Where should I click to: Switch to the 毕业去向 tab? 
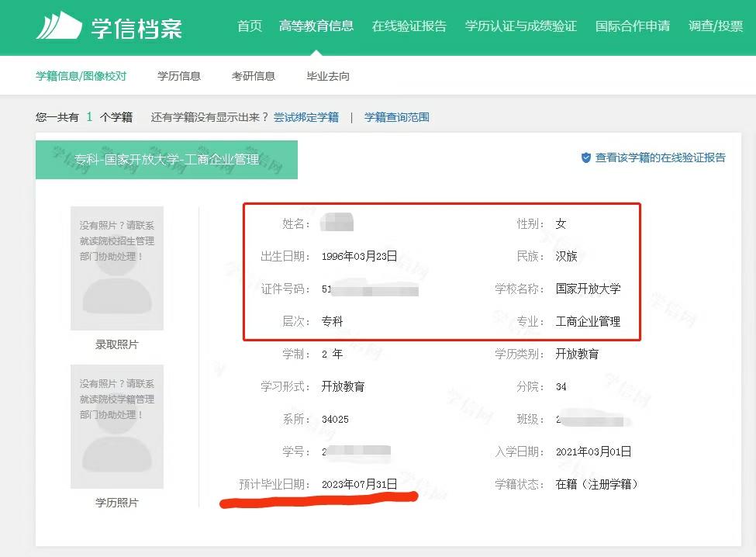pyautogui.click(x=326, y=75)
